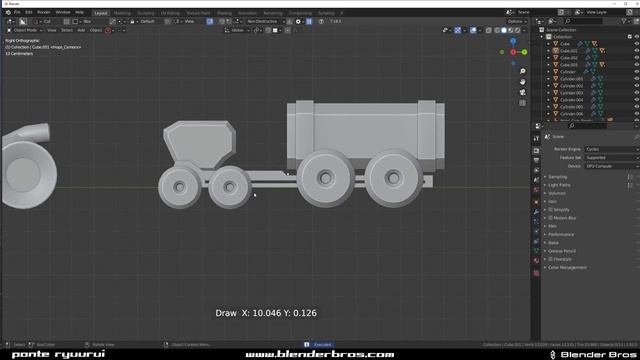Expand the Sampling panel
The height and width of the screenshot is (360, 640).
click(x=557, y=177)
